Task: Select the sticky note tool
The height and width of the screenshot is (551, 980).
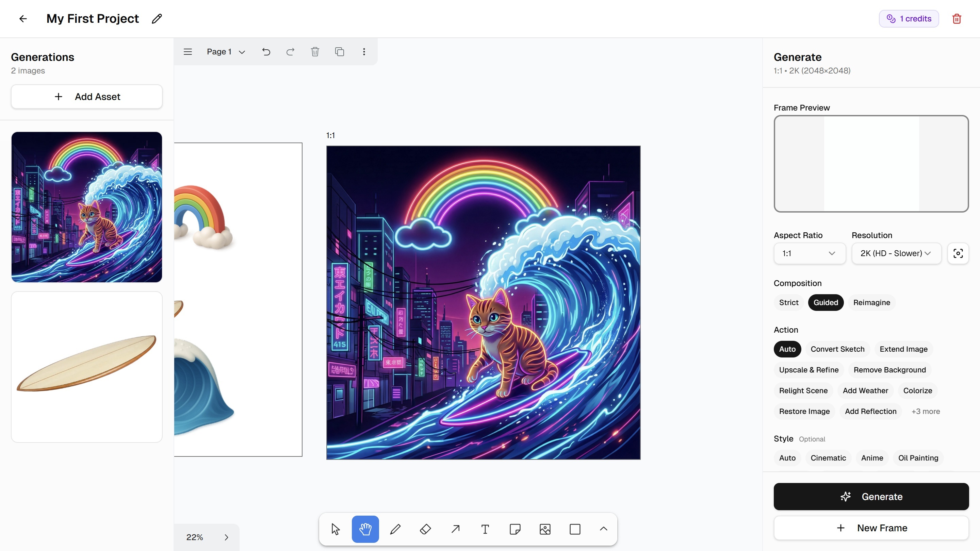Action: 515,529
